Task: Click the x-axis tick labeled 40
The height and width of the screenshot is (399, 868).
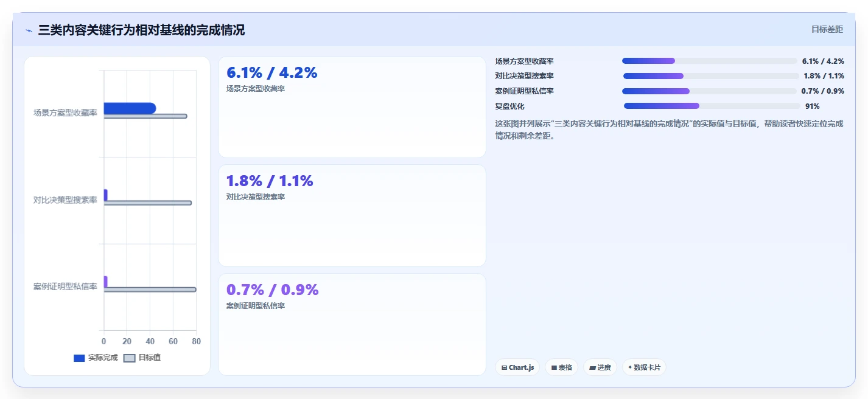Action: click(x=150, y=341)
